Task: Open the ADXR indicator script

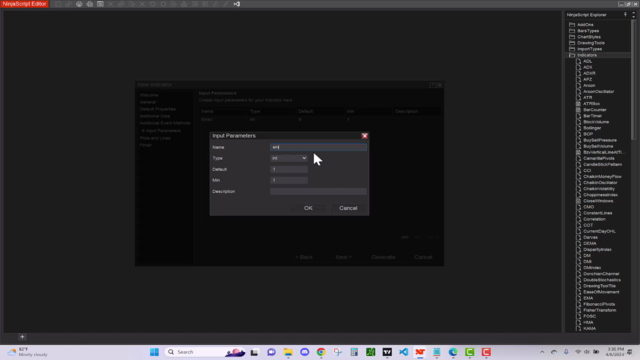Action: [x=589, y=73]
